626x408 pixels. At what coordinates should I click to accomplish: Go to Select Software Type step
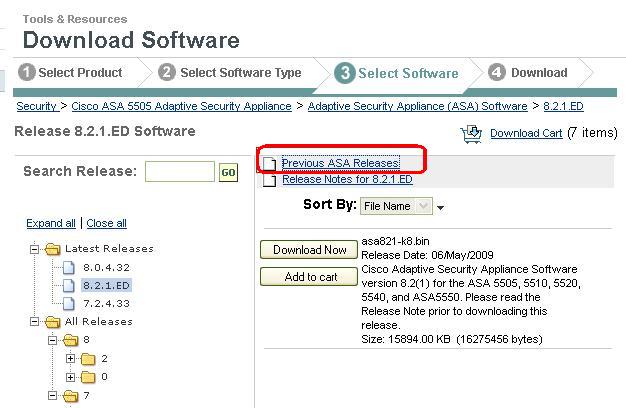[x=241, y=73]
